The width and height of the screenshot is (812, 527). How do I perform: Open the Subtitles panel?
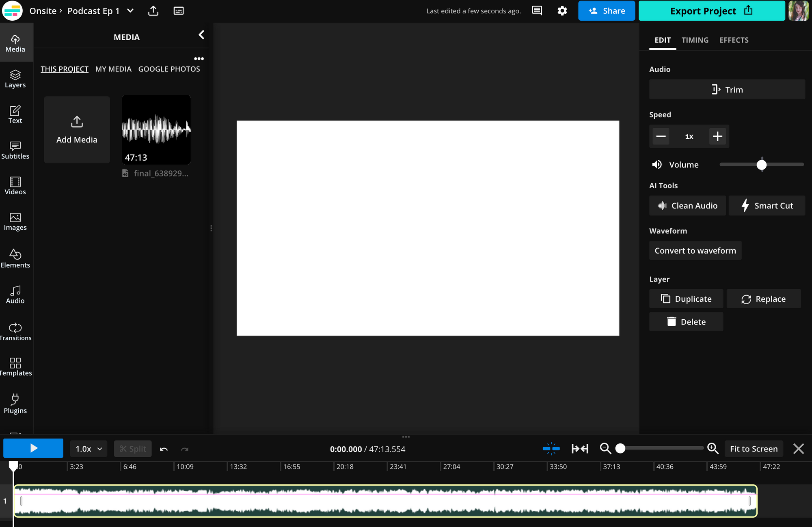pyautogui.click(x=15, y=149)
